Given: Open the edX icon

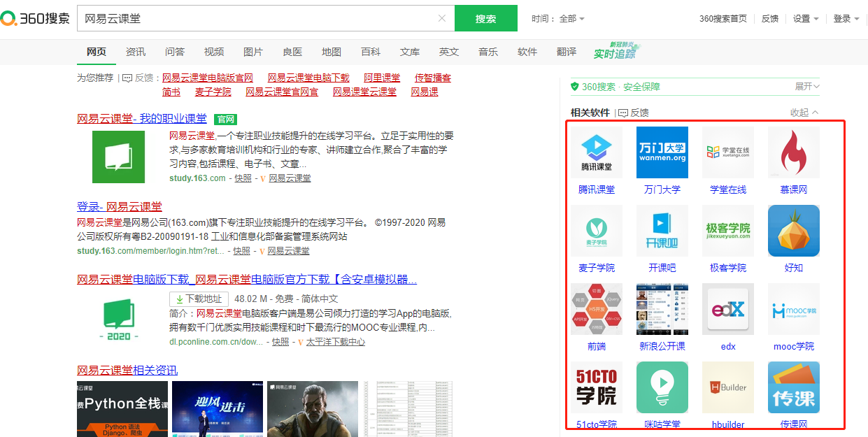Looking at the screenshot, I should 728,309.
